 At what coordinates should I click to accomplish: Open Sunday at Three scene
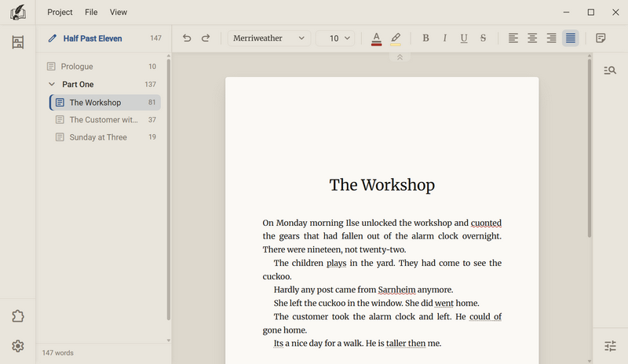(105, 137)
